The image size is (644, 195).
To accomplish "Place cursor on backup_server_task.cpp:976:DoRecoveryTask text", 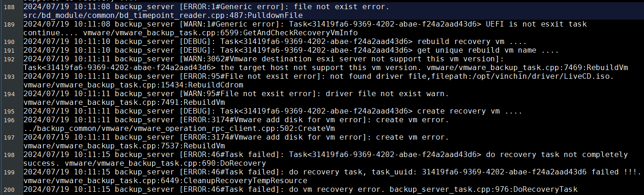I will (484, 190).
